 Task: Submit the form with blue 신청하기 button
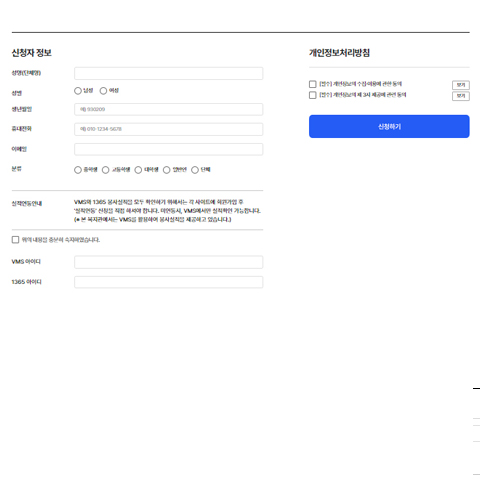(389, 126)
